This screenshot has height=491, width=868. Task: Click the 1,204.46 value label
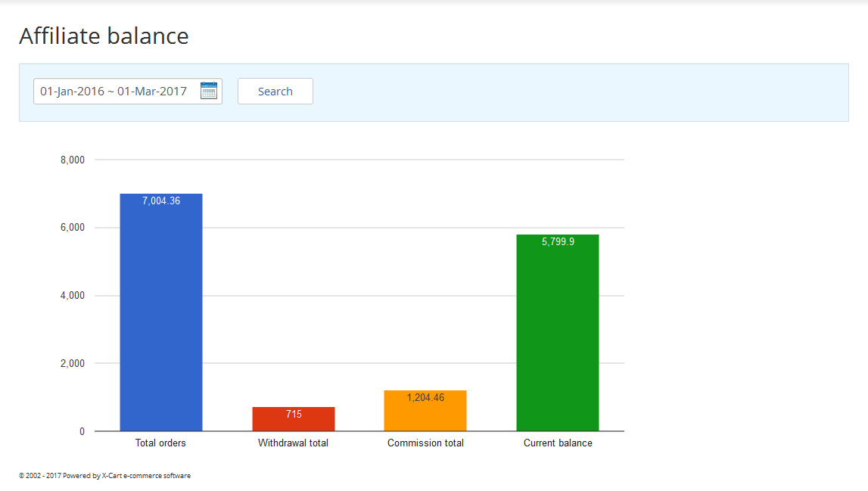click(x=425, y=397)
